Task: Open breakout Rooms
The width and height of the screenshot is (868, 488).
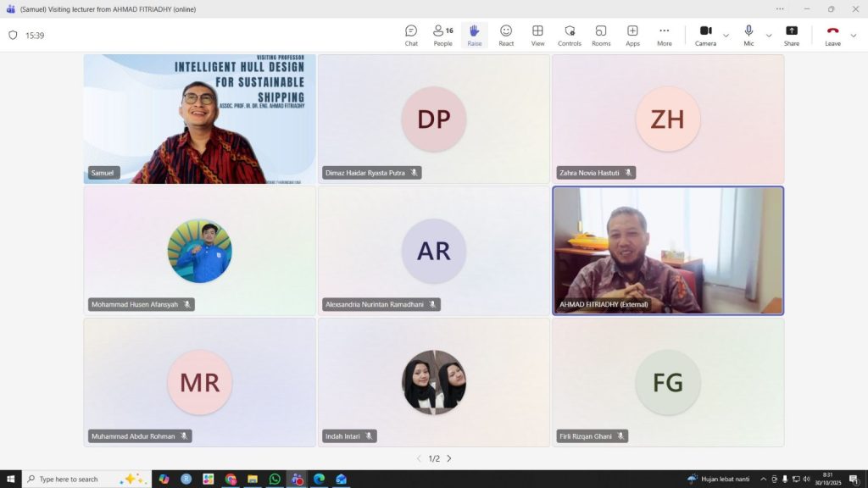Action: click(x=601, y=35)
